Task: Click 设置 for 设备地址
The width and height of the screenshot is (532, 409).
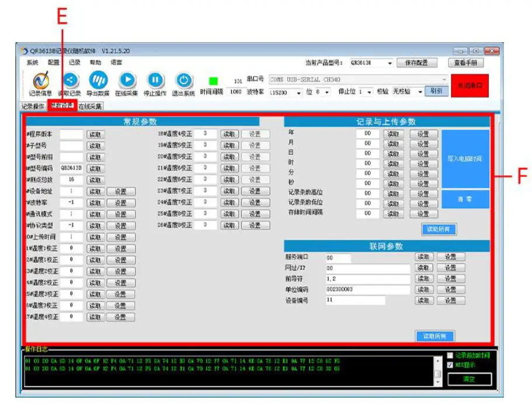Action: 121,192
